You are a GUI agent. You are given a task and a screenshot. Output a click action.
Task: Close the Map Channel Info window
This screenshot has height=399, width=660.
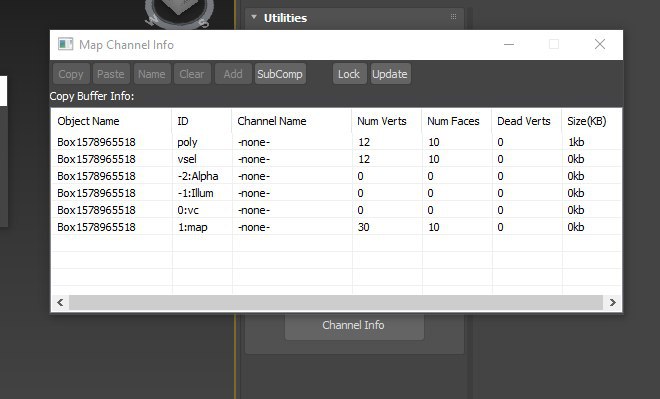click(600, 44)
